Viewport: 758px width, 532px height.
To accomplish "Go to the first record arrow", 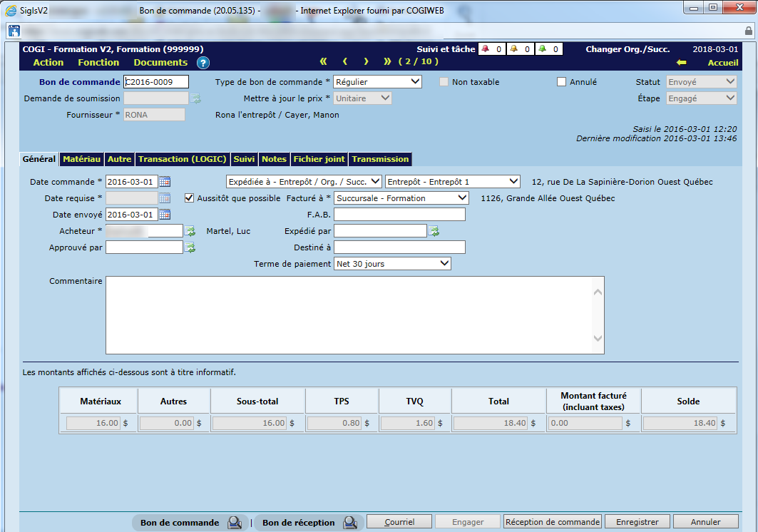I will (323, 61).
